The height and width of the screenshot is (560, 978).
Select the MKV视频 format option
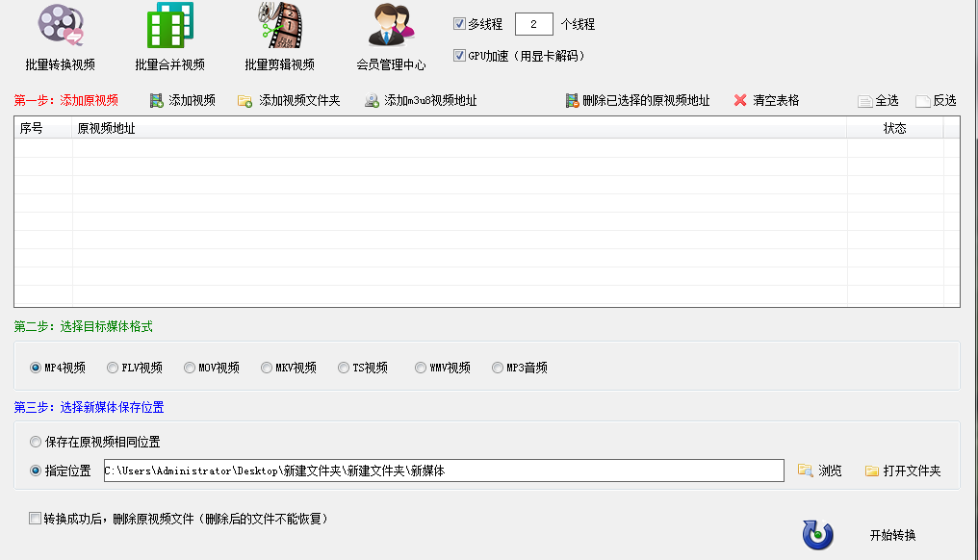[x=267, y=368]
